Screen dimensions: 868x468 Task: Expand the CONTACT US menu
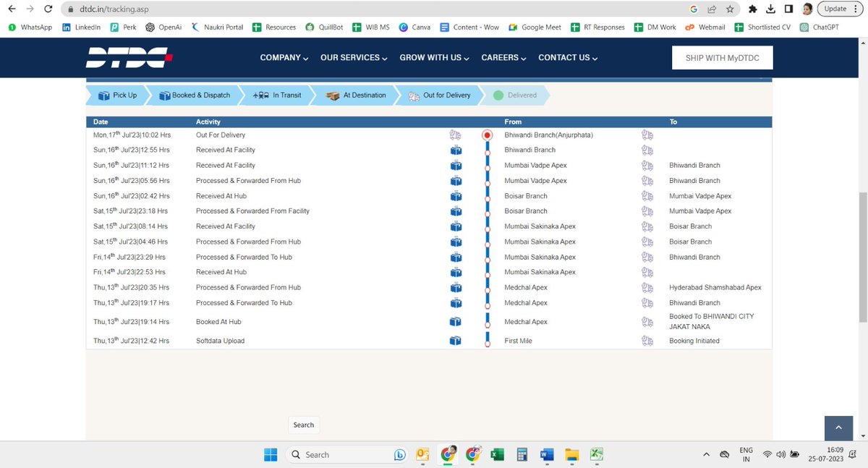coord(568,58)
